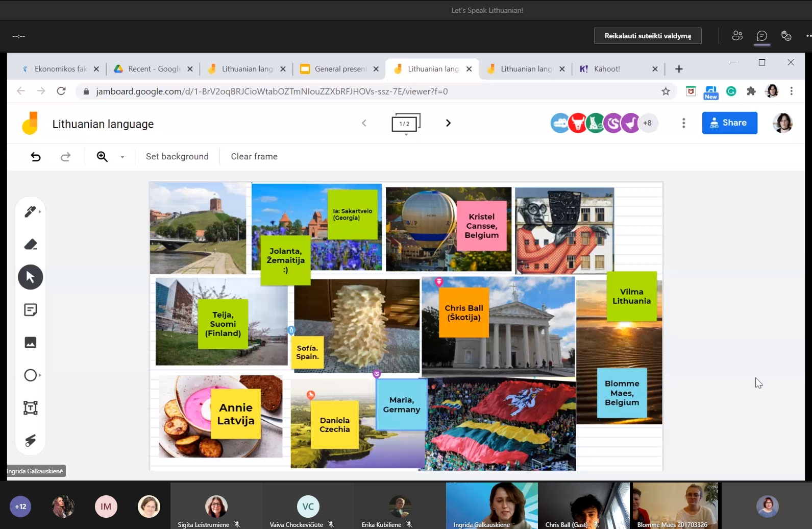Activate the Select arrow tool

point(30,277)
